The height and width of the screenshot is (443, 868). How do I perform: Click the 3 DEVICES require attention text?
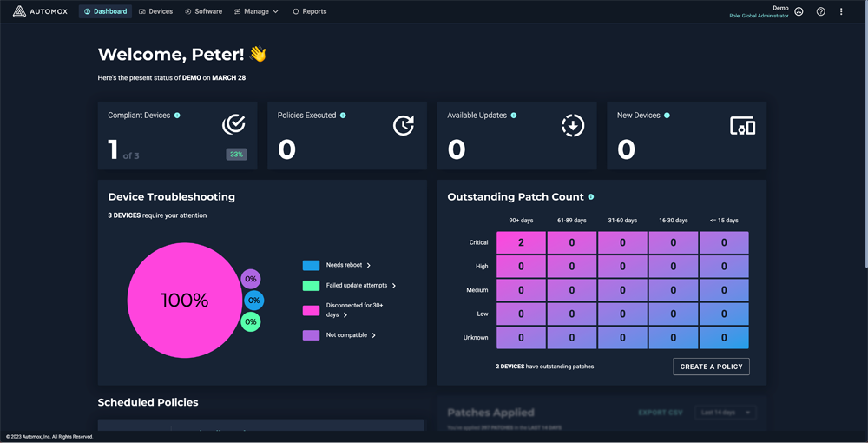pyautogui.click(x=157, y=215)
